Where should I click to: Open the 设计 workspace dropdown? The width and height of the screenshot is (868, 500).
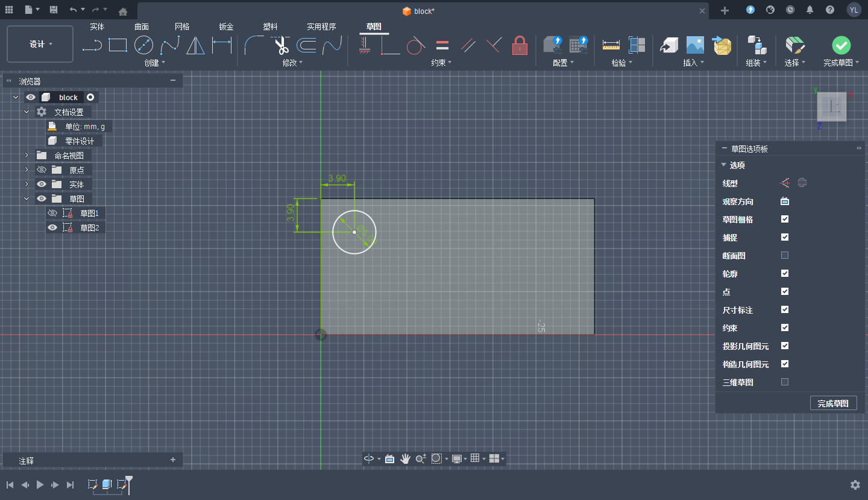(40, 44)
